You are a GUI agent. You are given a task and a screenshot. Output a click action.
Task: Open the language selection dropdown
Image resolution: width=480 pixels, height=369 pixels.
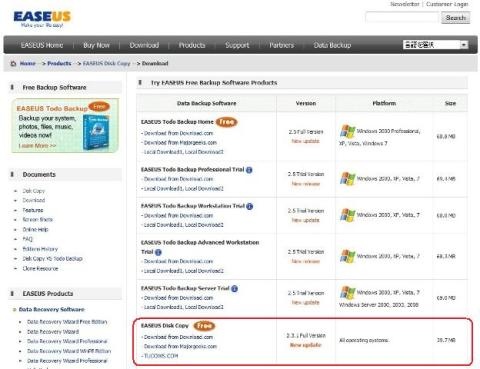tap(435, 45)
